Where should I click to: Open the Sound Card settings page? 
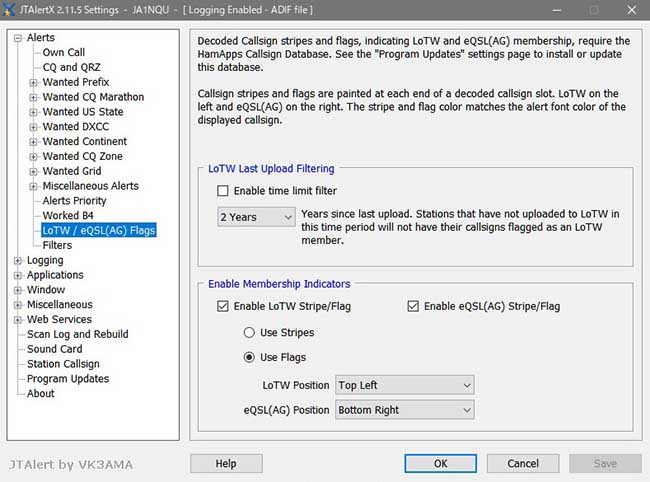pos(54,349)
